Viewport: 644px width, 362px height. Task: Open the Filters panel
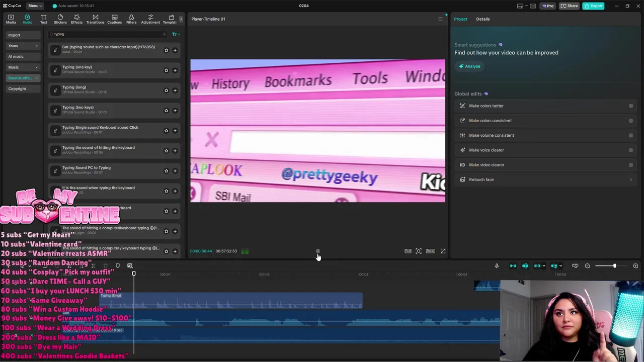point(131,19)
